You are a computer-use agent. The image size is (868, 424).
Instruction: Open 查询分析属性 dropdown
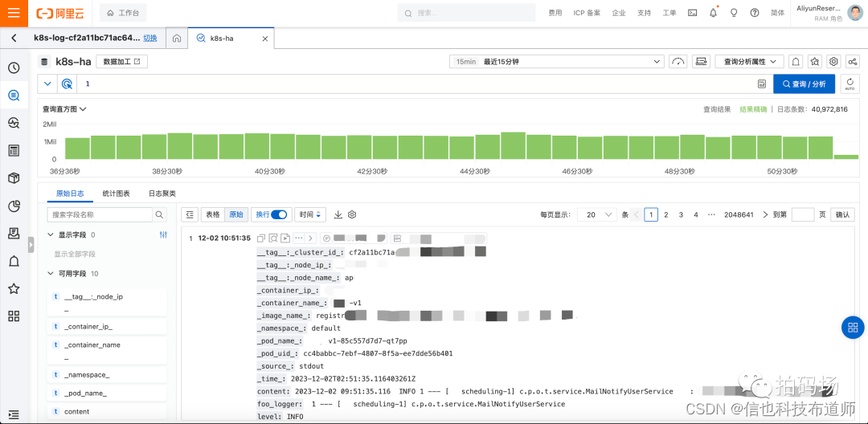[x=750, y=61]
